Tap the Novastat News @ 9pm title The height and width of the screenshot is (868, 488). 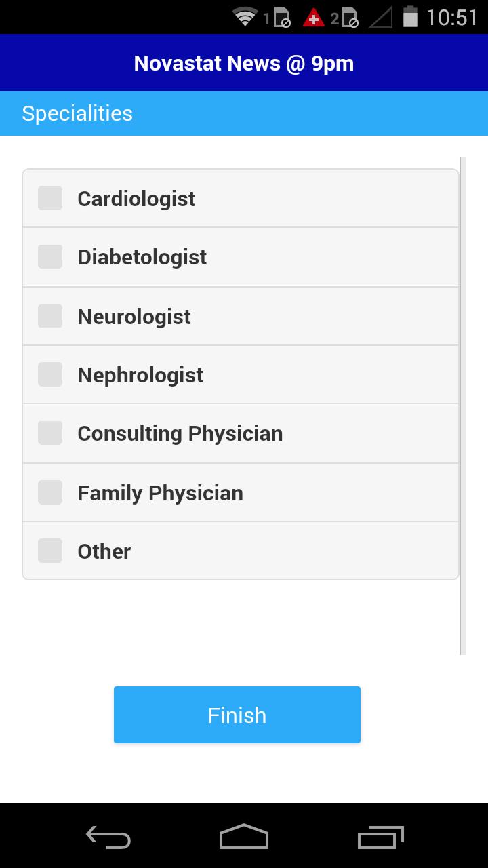244,63
